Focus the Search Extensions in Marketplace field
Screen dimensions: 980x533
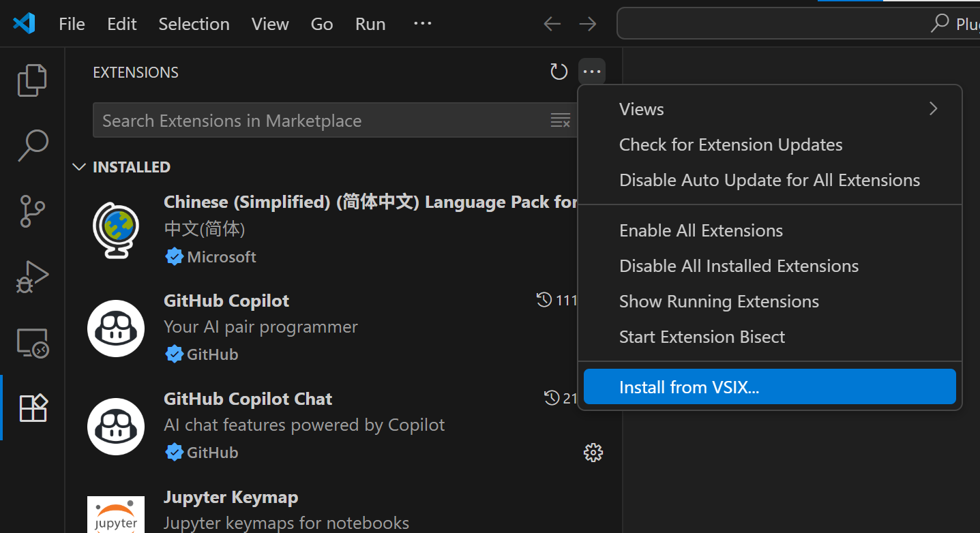(321, 121)
